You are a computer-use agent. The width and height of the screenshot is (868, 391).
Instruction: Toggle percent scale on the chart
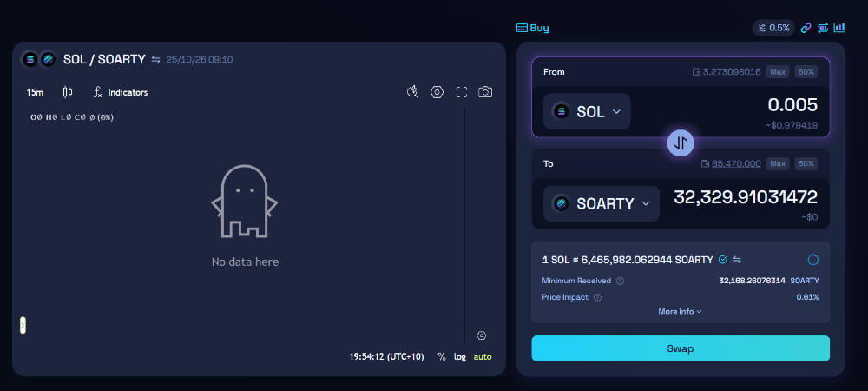point(441,356)
